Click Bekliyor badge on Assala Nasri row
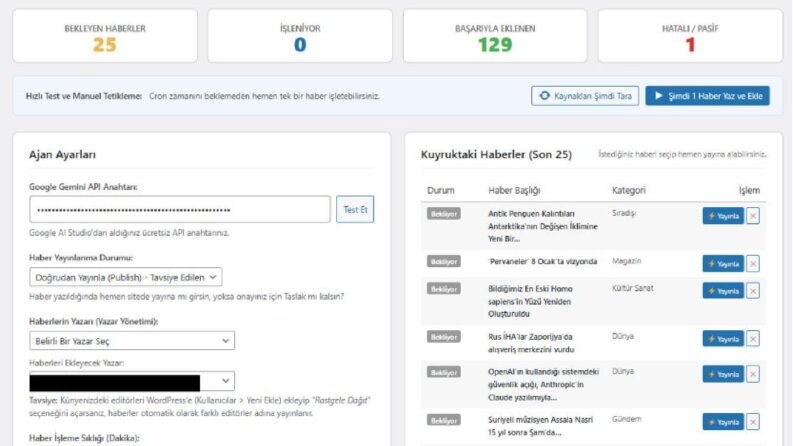The width and height of the screenshot is (793, 446). coord(444,420)
